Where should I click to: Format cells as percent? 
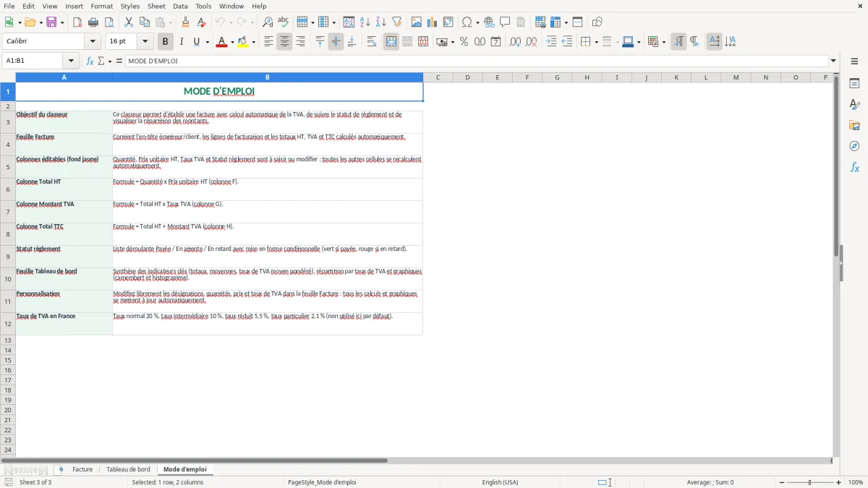point(464,42)
